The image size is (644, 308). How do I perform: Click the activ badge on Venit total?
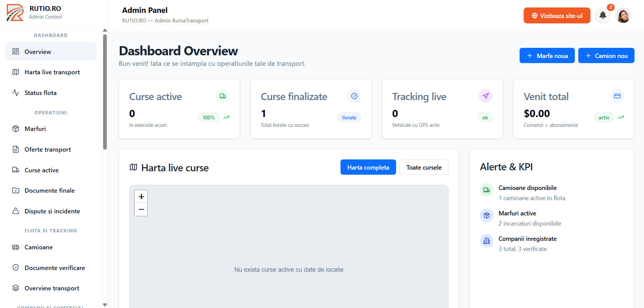604,117
